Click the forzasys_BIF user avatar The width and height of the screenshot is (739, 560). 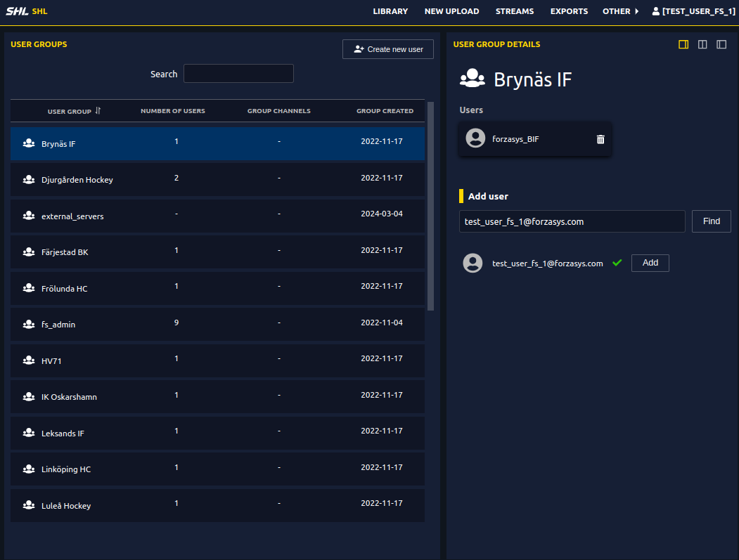tap(475, 138)
